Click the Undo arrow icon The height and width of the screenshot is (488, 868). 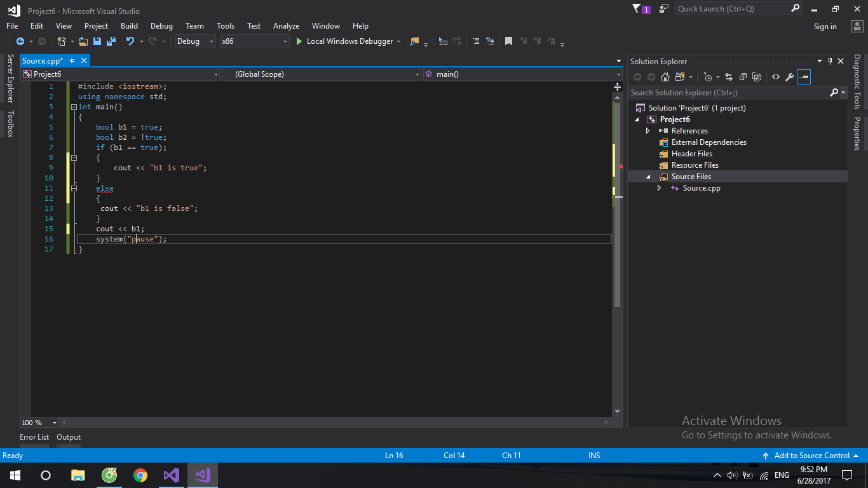tap(130, 41)
